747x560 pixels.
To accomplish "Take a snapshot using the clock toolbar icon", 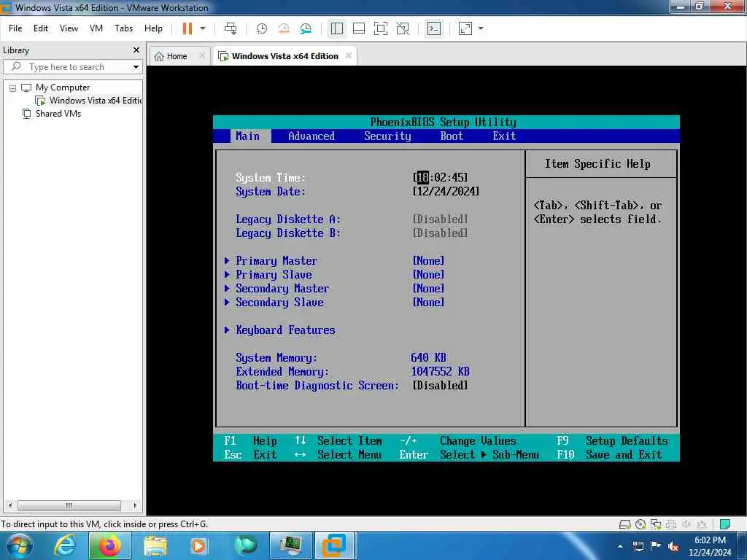I will (262, 28).
